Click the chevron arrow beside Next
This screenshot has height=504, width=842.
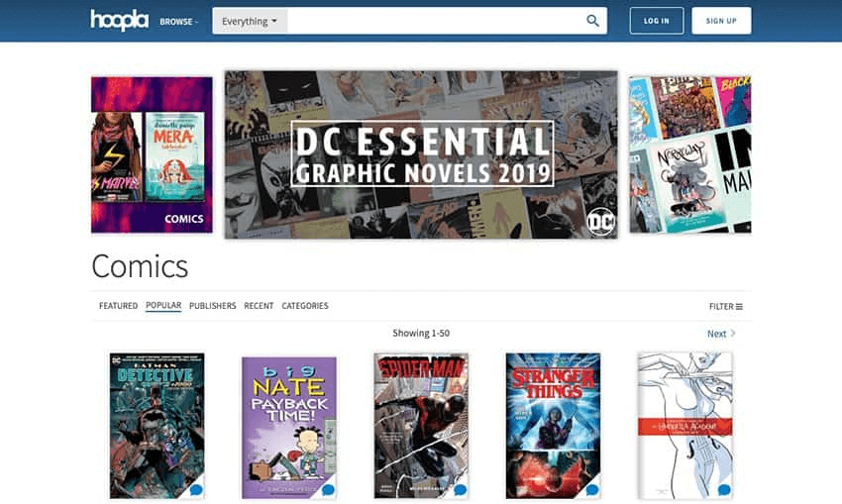733,334
